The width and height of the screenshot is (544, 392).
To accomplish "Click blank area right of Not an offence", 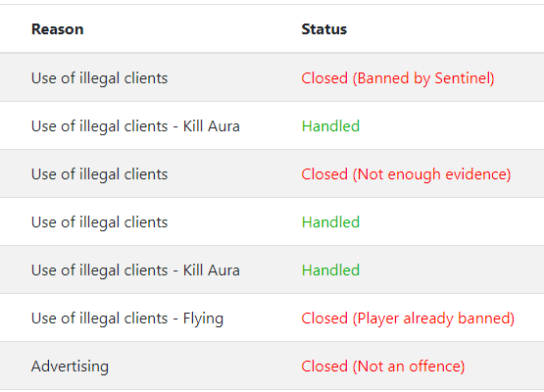I will 505,367.
